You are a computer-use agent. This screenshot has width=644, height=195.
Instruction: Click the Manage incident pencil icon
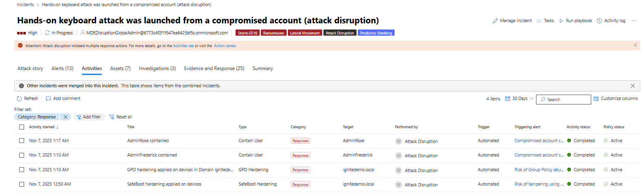pos(495,21)
